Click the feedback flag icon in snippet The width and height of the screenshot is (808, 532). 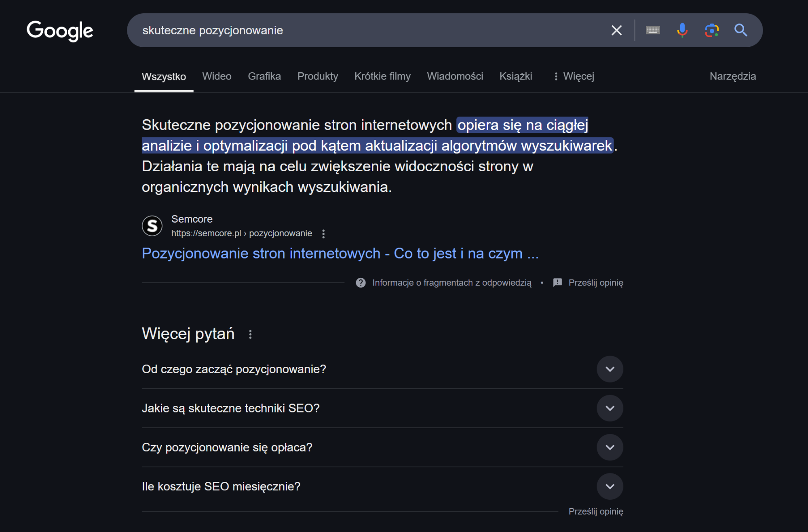pos(557,283)
